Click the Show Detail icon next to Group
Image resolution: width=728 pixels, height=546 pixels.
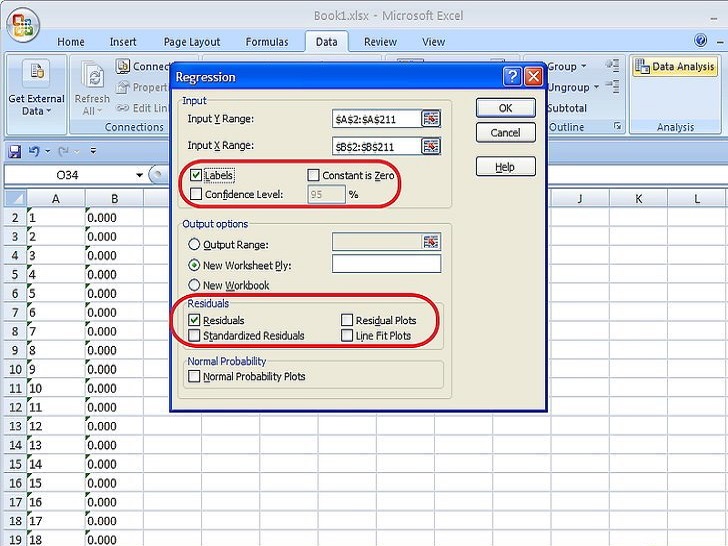pos(612,65)
